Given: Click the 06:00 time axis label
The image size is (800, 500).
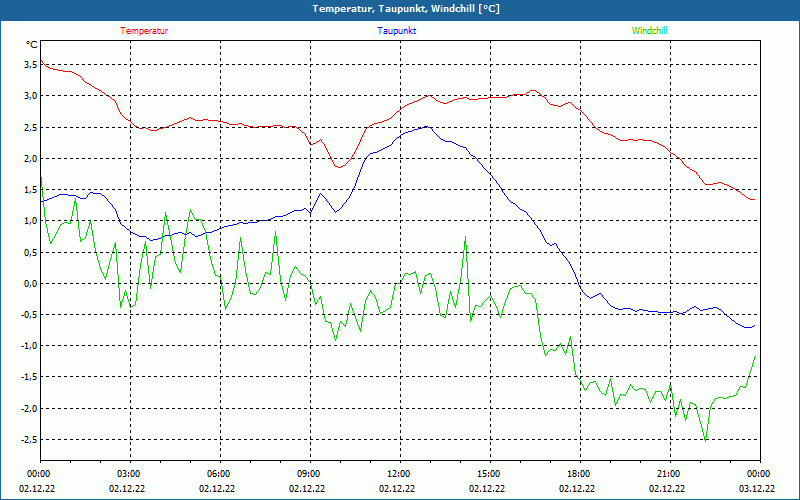Looking at the screenshot, I should tap(220, 474).
